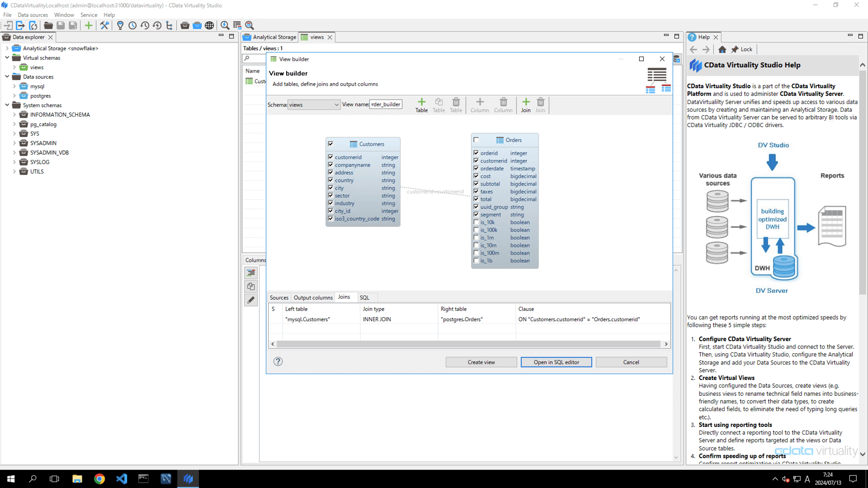Click the Home icon in the Help panel

coord(722,49)
